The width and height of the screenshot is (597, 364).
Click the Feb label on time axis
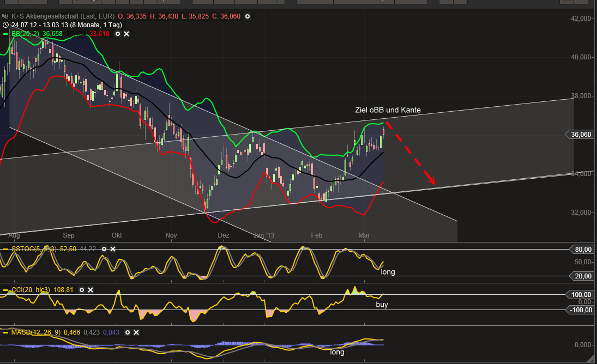click(317, 235)
